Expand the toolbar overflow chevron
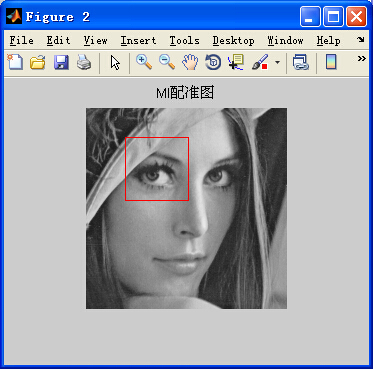Image resolution: width=373 pixels, height=369 pixels. 362,59
